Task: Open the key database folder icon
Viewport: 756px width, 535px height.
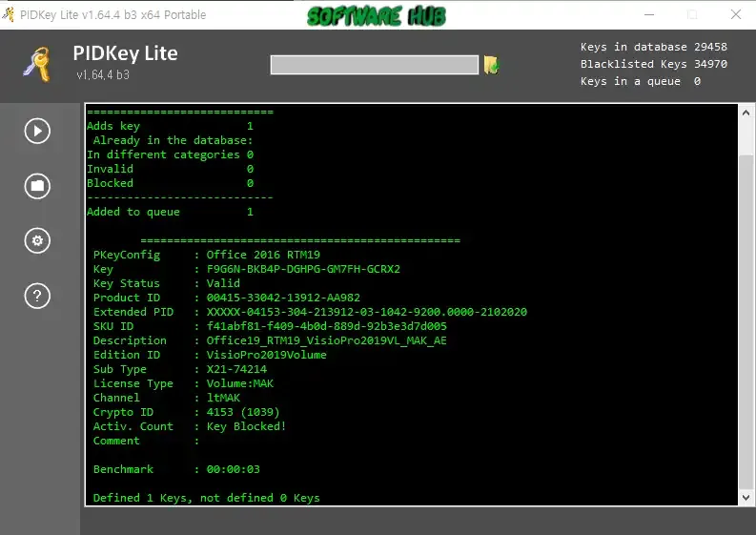Action: (37, 186)
